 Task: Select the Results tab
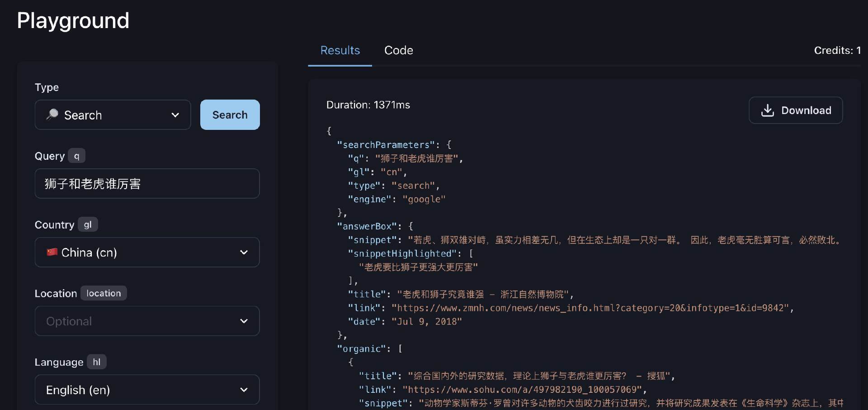pos(340,51)
